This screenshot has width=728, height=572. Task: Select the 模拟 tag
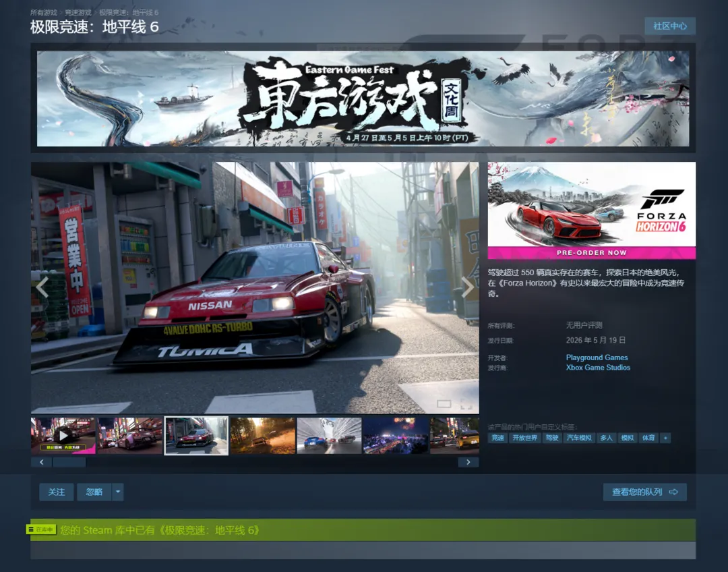[x=628, y=438]
